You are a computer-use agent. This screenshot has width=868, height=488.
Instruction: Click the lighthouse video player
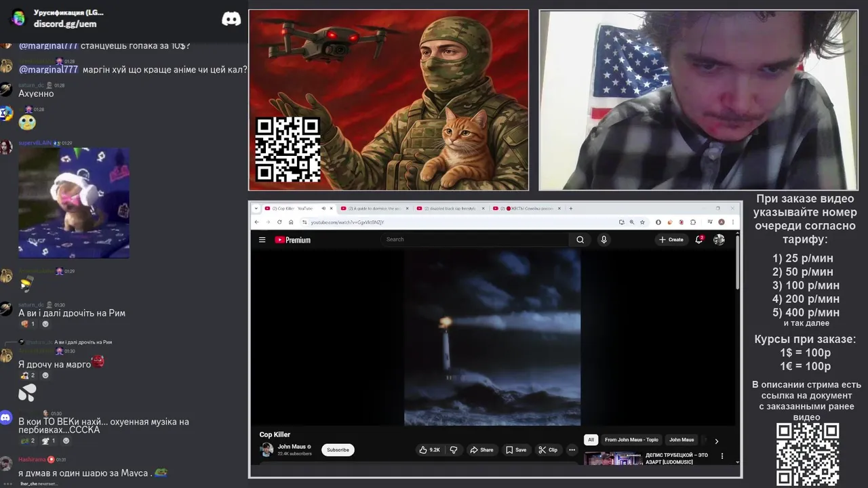tap(492, 338)
